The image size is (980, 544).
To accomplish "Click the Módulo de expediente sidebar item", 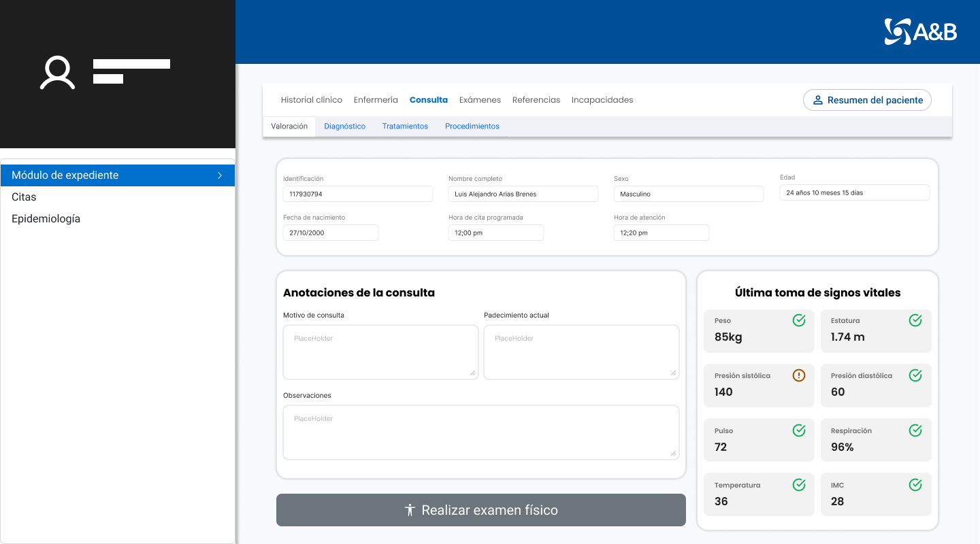I will click(118, 175).
